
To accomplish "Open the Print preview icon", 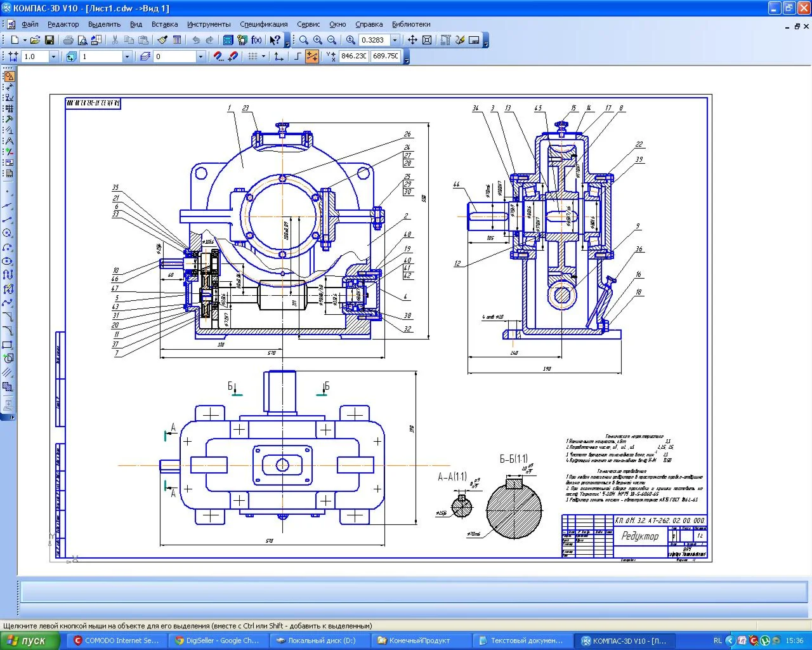I will (82, 40).
